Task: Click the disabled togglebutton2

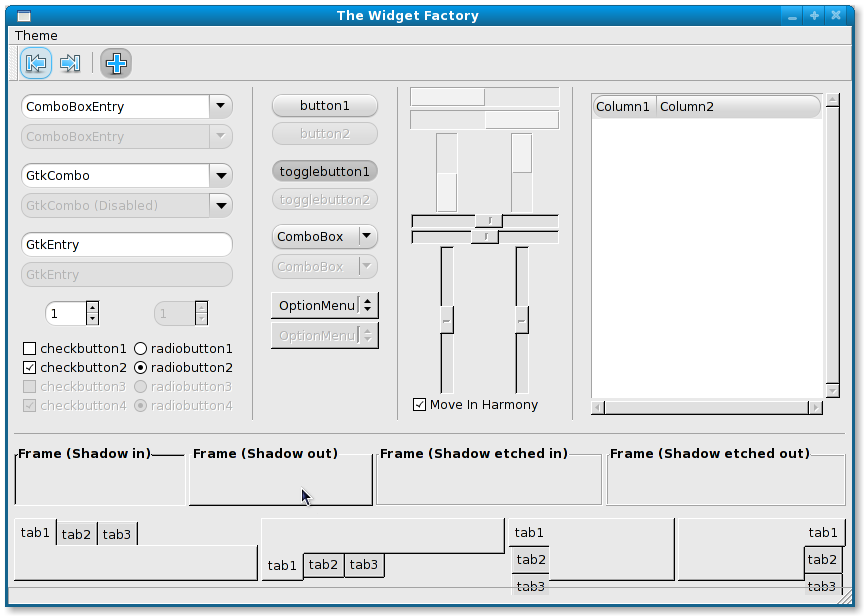Action: coord(325,199)
